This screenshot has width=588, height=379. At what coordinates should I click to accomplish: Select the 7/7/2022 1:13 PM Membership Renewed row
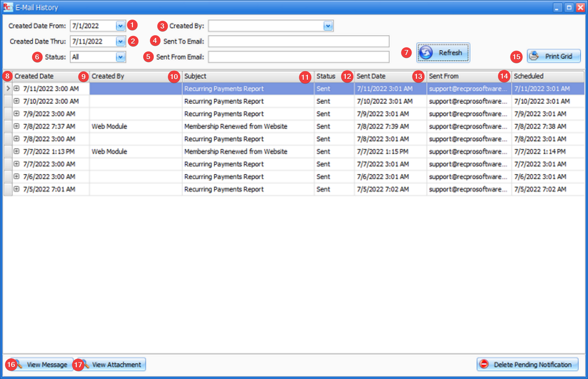pyautogui.click(x=235, y=152)
